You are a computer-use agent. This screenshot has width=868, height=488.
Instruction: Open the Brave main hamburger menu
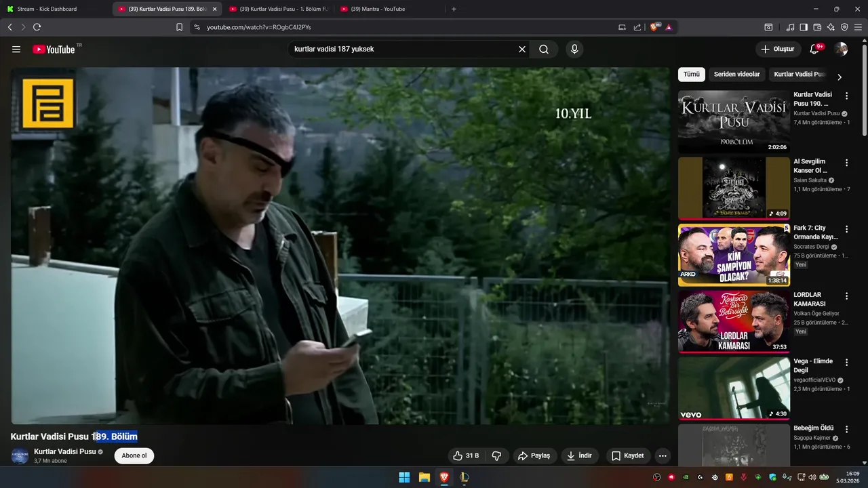point(859,27)
